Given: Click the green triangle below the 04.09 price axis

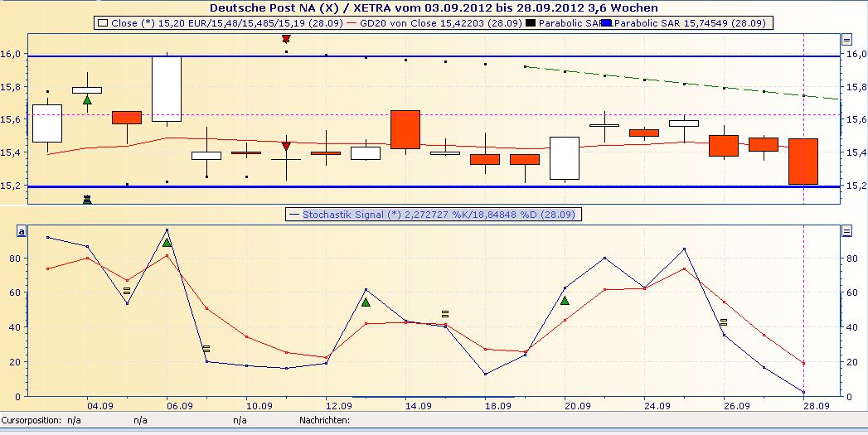Looking at the screenshot, I should point(87,199).
